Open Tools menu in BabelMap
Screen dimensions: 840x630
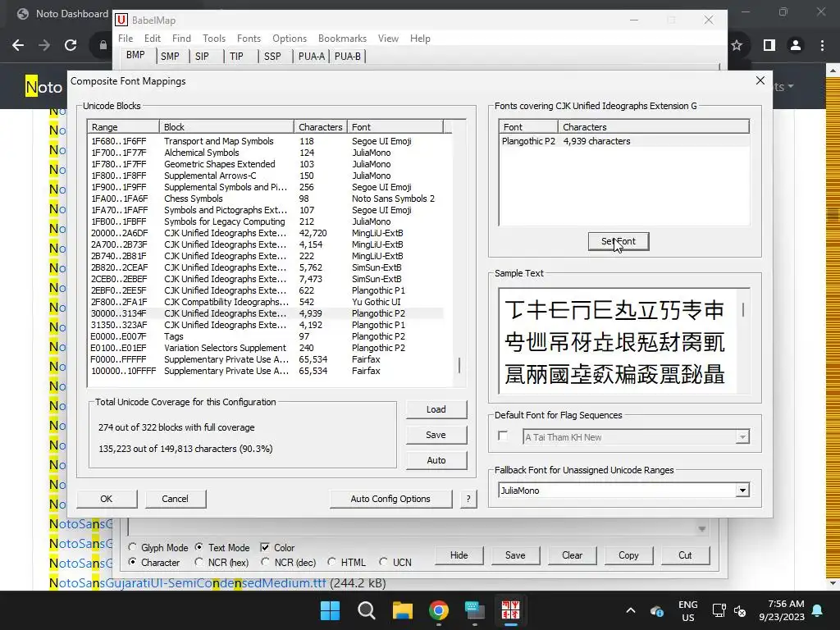point(214,39)
